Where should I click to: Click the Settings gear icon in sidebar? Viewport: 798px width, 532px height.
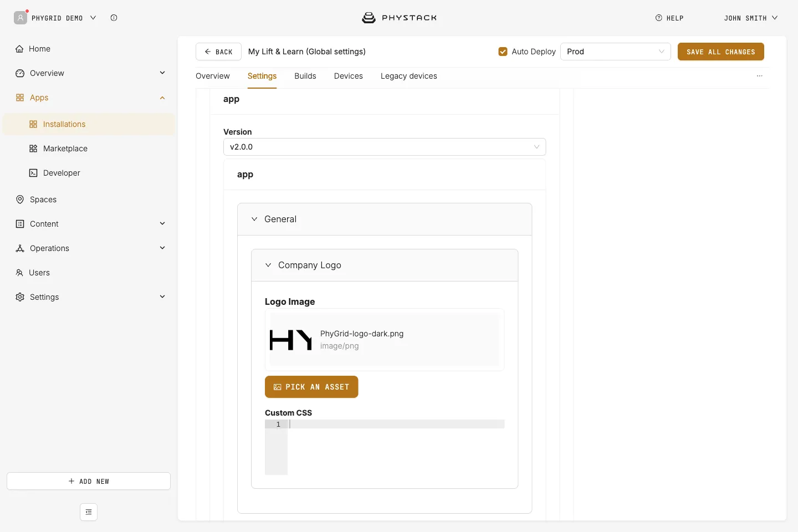[x=20, y=297]
